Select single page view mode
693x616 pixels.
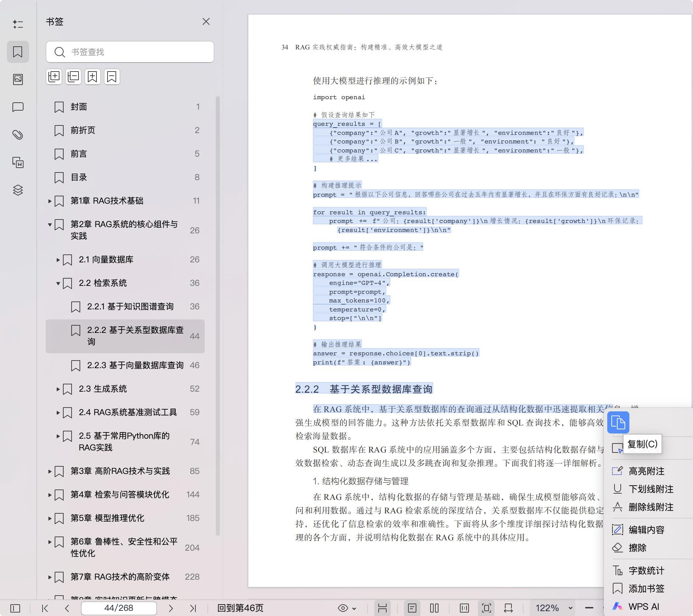[412, 607]
